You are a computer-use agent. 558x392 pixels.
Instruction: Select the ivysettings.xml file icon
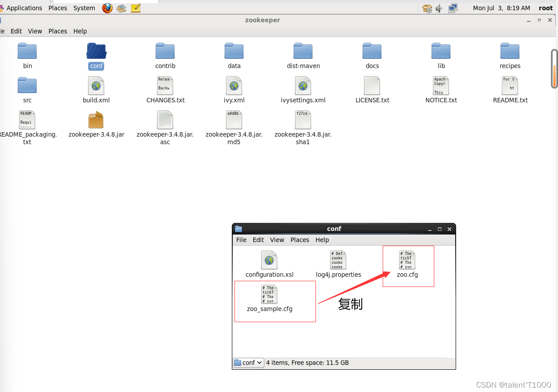coord(303,85)
